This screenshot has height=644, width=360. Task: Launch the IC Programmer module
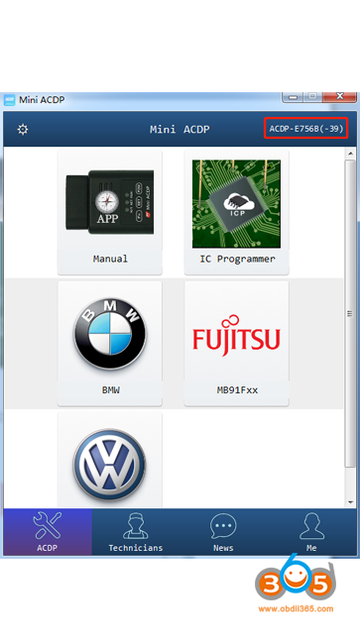[236, 212]
